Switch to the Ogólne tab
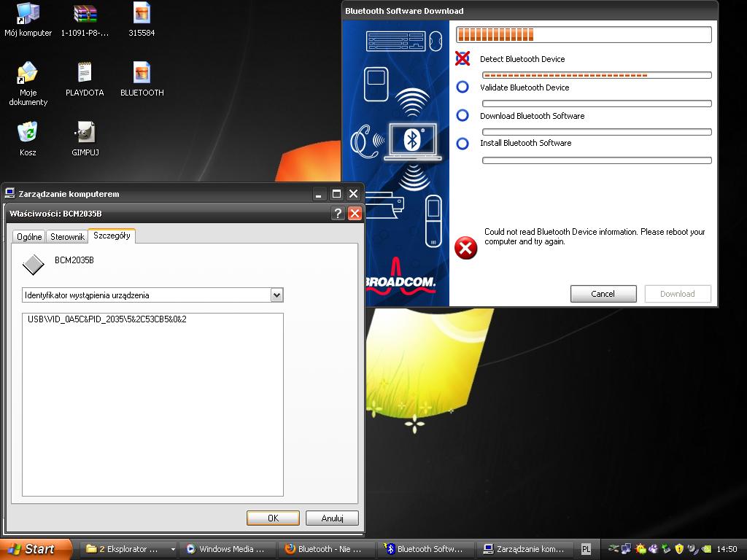 click(x=29, y=237)
